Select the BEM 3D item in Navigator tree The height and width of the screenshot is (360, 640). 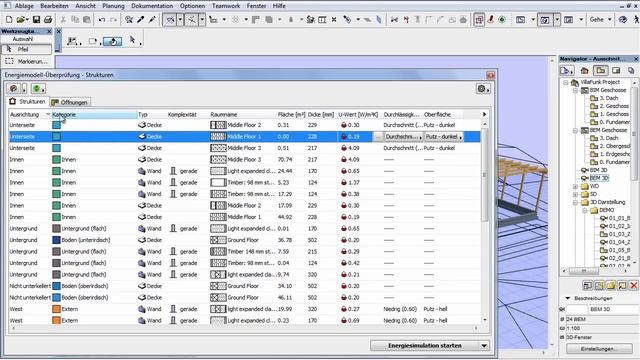(599, 178)
